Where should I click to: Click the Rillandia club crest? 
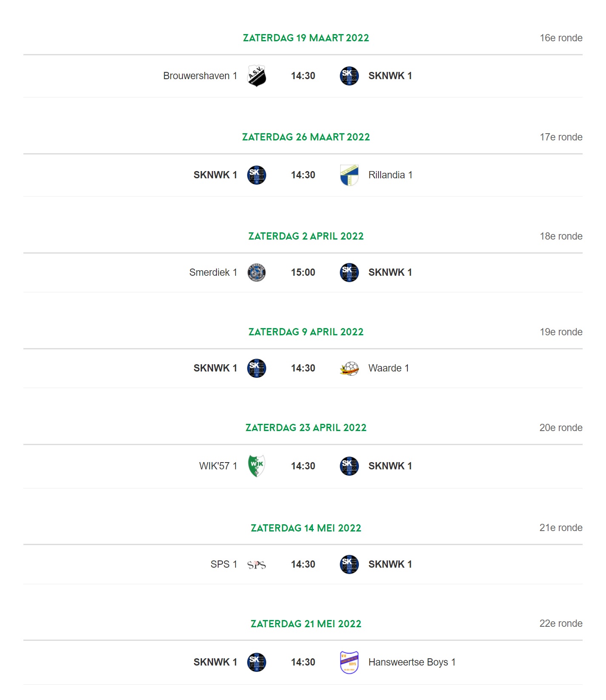click(349, 175)
